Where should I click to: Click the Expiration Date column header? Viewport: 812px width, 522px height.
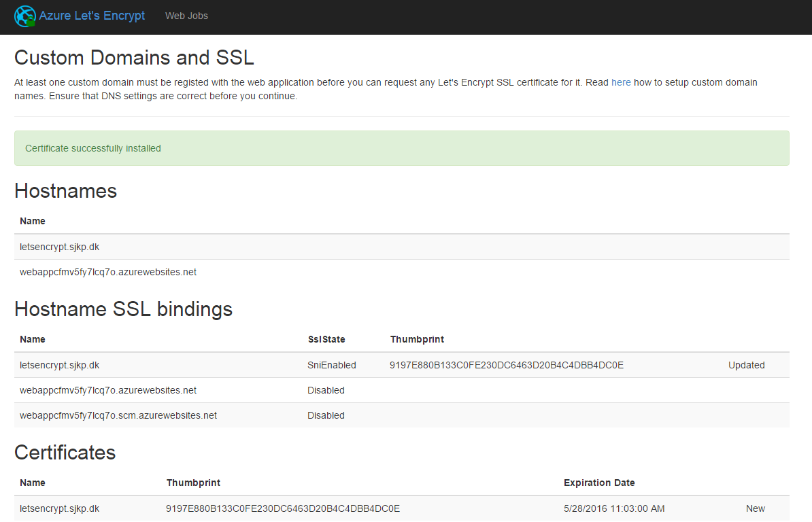click(599, 483)
